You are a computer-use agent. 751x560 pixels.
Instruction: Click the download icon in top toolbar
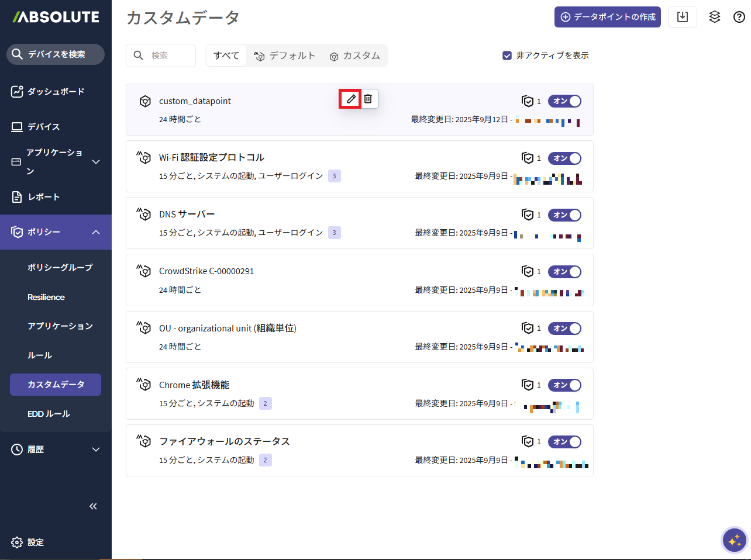tap(682, 17)
